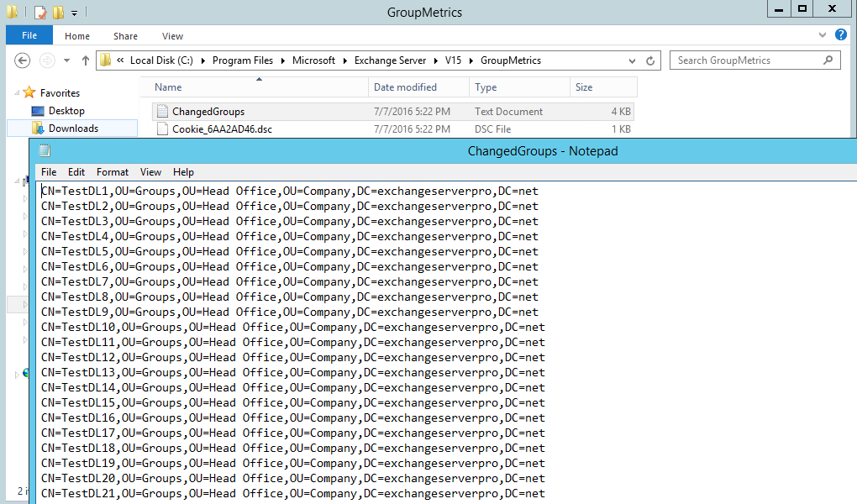857x504 pixels.
Task: Open the folder Properties via quick access icon
Action: coord(38,12)
